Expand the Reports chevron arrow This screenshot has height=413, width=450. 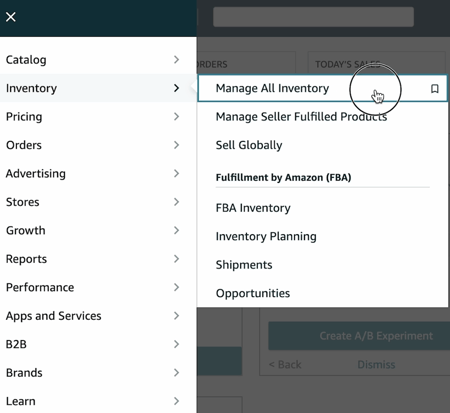(177, 259)
